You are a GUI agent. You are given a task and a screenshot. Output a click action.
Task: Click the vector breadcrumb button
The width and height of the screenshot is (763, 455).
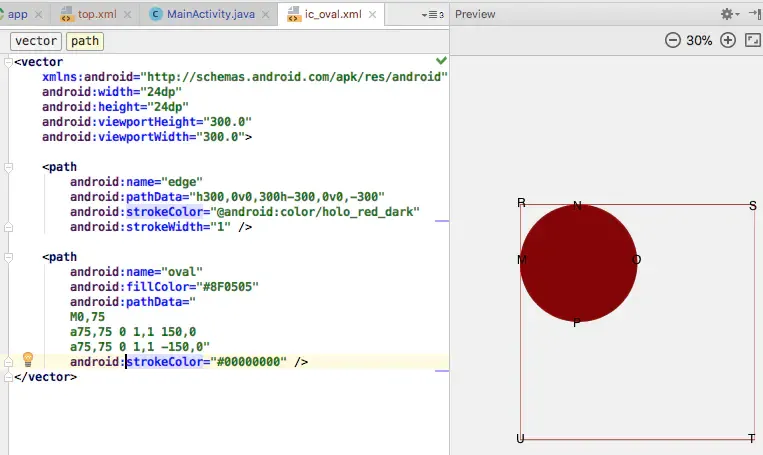(36, 41)
